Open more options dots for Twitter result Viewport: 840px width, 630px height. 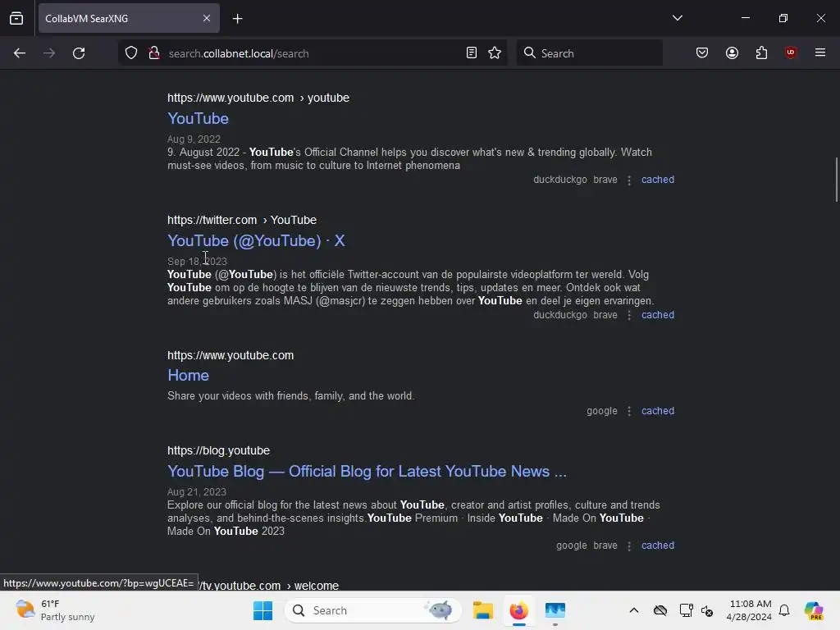629,316
